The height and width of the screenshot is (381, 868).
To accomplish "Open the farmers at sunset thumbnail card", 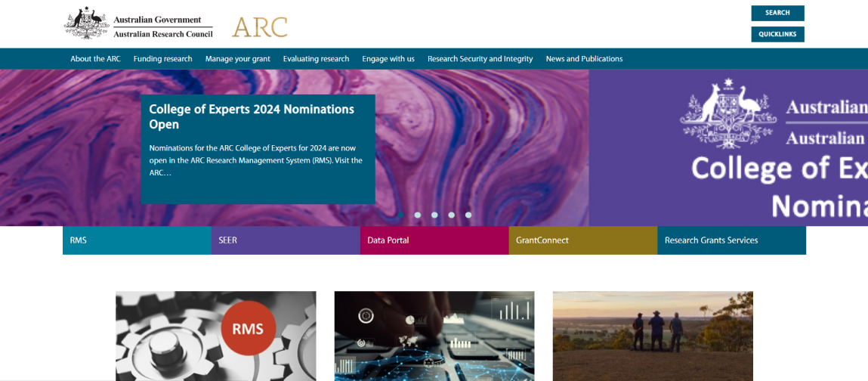I will coord(653,336).
